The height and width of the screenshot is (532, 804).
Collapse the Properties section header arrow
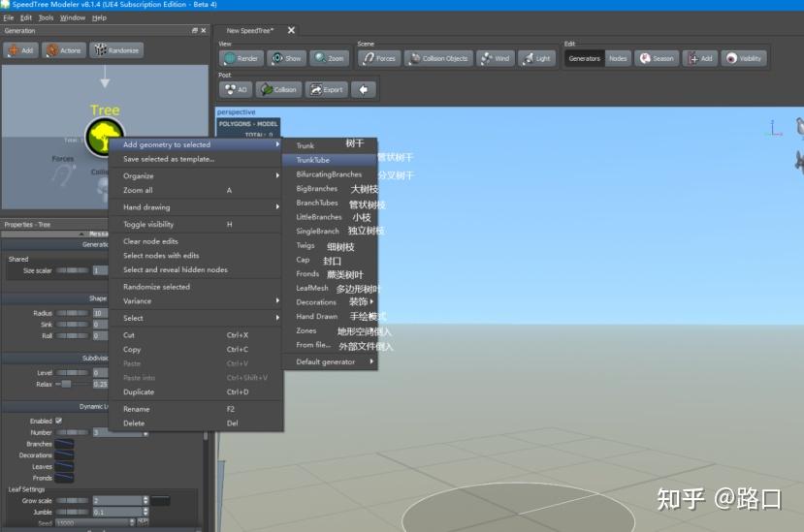81,234
